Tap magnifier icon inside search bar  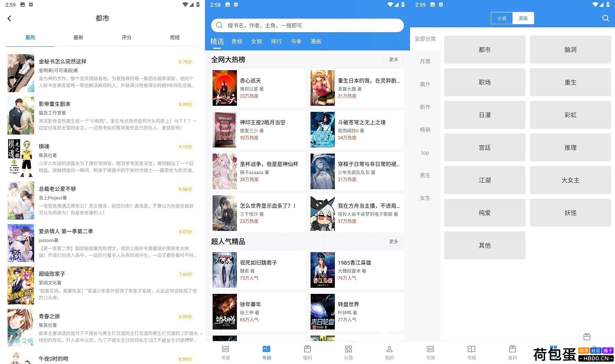(x=219, y=25)
